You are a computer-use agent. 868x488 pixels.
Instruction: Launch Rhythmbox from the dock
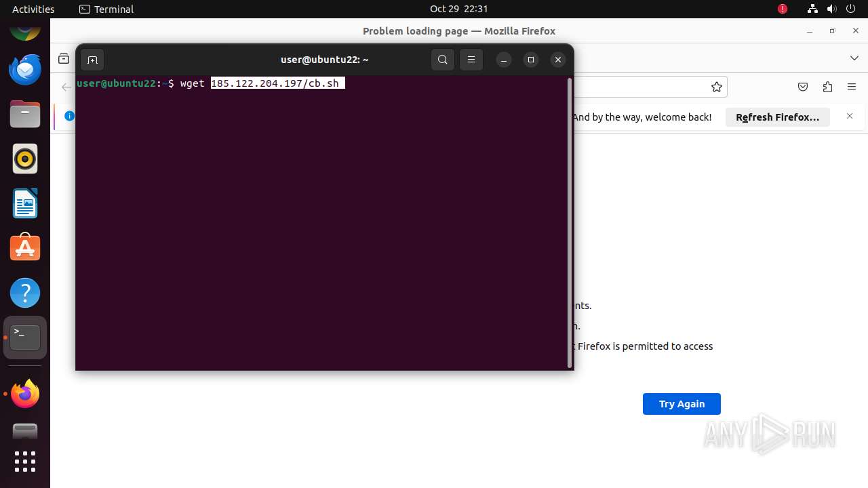point(25,159)
